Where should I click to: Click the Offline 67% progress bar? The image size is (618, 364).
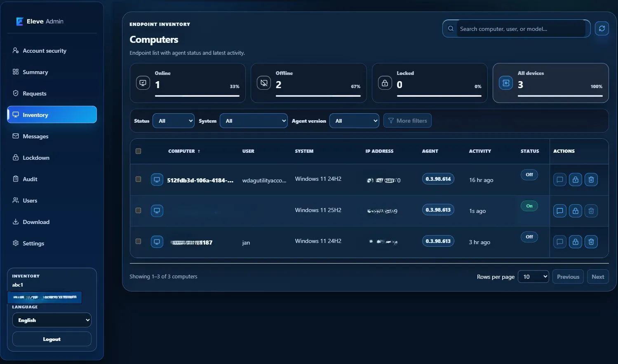point(318,96)
